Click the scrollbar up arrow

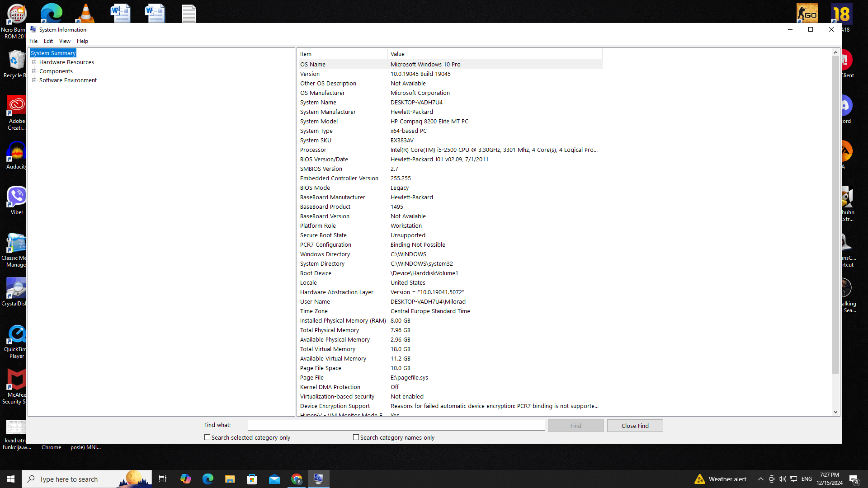coord(835,53)
